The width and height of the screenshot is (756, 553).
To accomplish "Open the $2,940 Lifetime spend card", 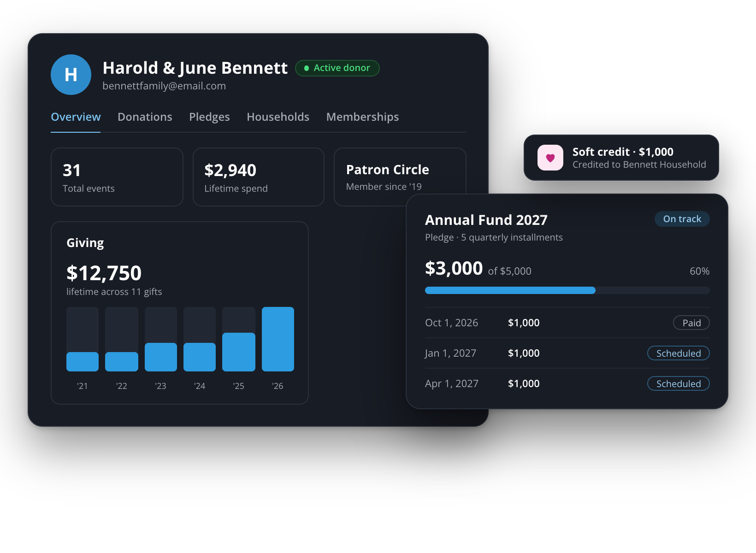I will (x=259, y=177).
